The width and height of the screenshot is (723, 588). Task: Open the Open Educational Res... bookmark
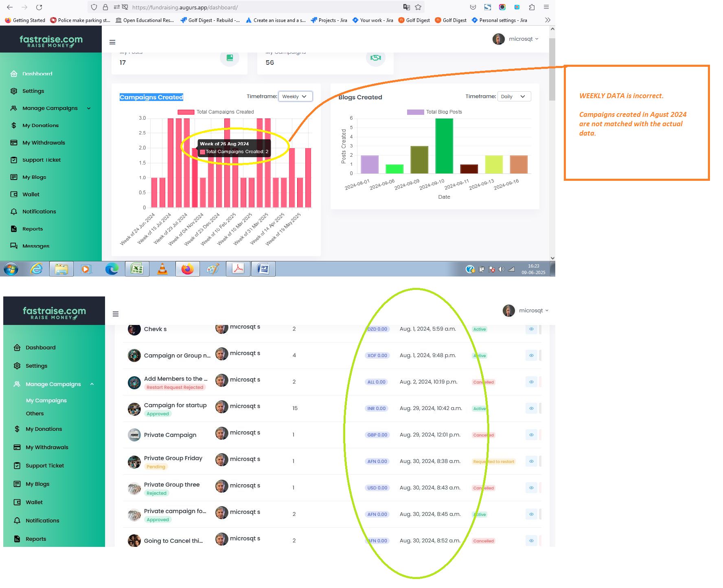pyautogui.click(x=145, y=20)
